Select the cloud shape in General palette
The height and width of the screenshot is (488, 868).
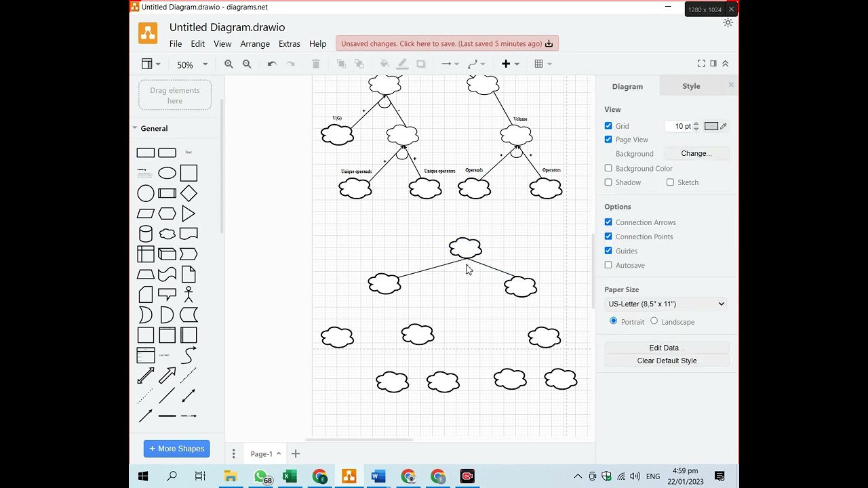point(167,234)
